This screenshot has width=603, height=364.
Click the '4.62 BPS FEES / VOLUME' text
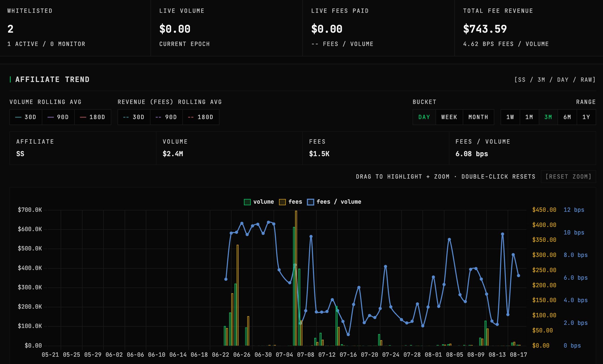tap(506, 44)
